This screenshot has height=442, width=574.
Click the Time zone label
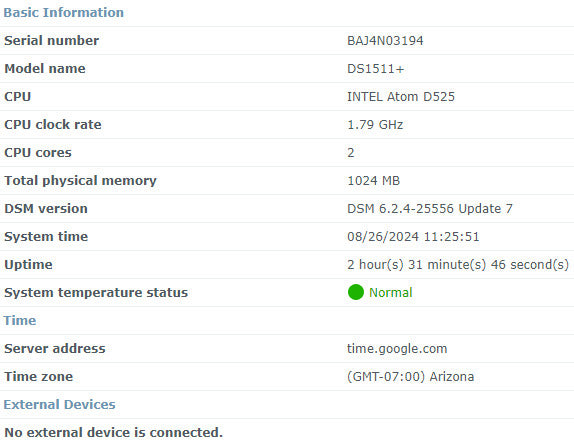tap(38, 377)
